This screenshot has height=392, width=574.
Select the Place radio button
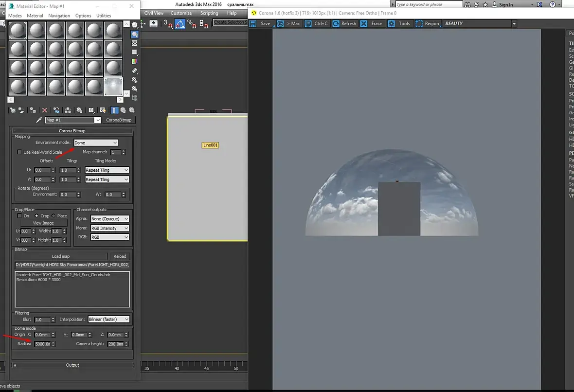click(54, 216)
